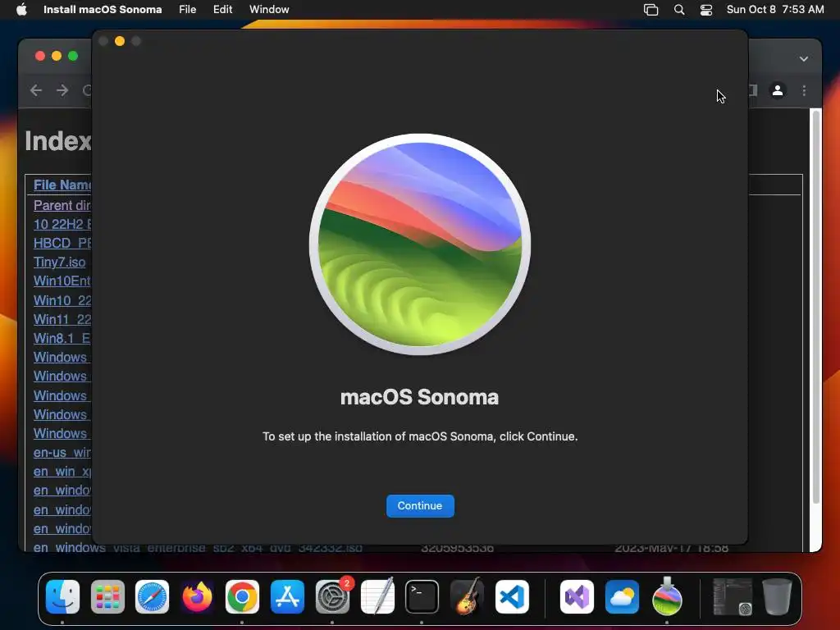Go forward in the browser window
This screenshot has width=840, height=630.
pos(62,90)
